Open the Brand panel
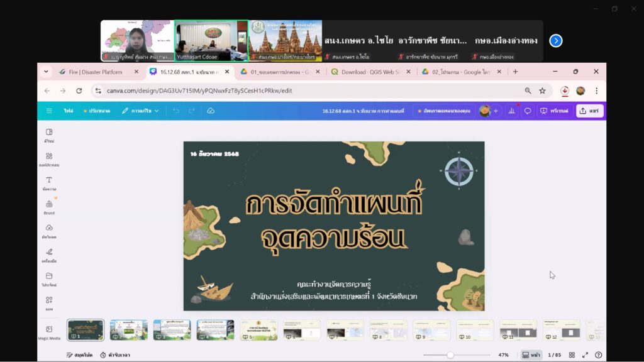Screen dimensions: 644x362 pyautogui.click(x=49, y=207)
